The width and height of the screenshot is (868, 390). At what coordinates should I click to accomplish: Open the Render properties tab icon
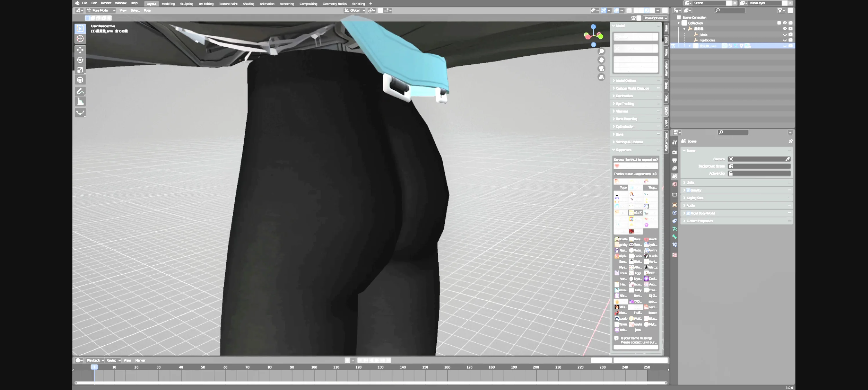(x=674, y=152)
